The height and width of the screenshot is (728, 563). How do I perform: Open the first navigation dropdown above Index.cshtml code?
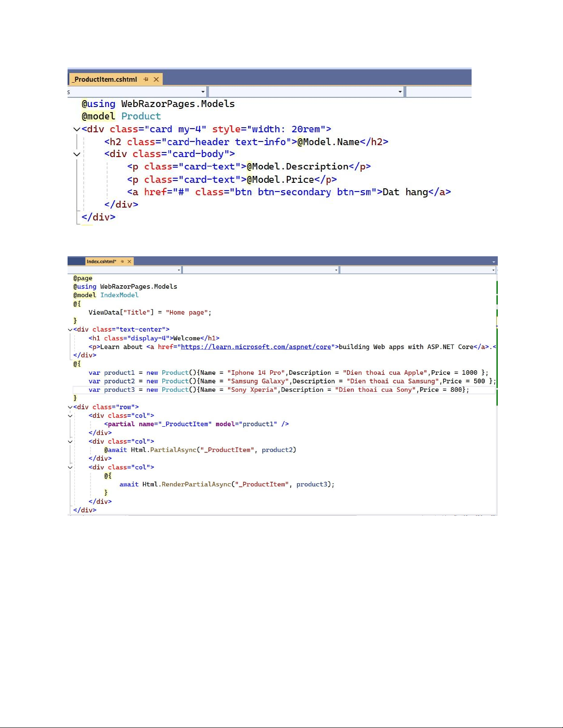179,270
